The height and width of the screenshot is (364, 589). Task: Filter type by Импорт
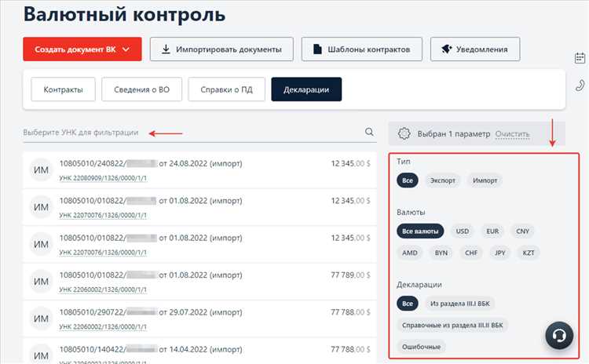[485, 180]
